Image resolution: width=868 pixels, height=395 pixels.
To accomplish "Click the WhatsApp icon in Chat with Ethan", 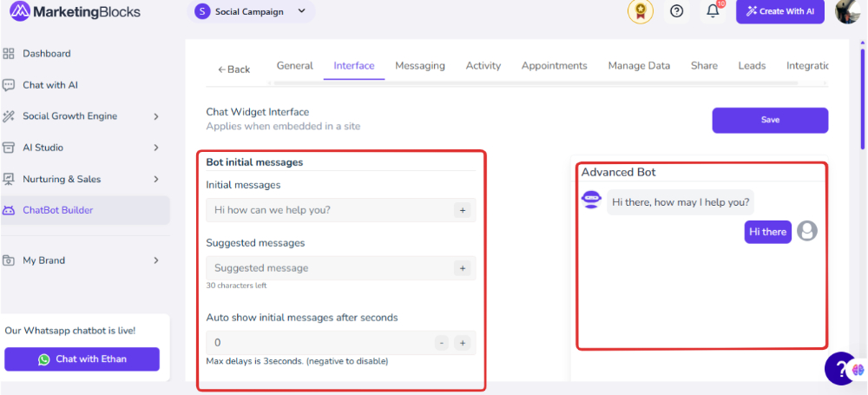I will point(43,359).
